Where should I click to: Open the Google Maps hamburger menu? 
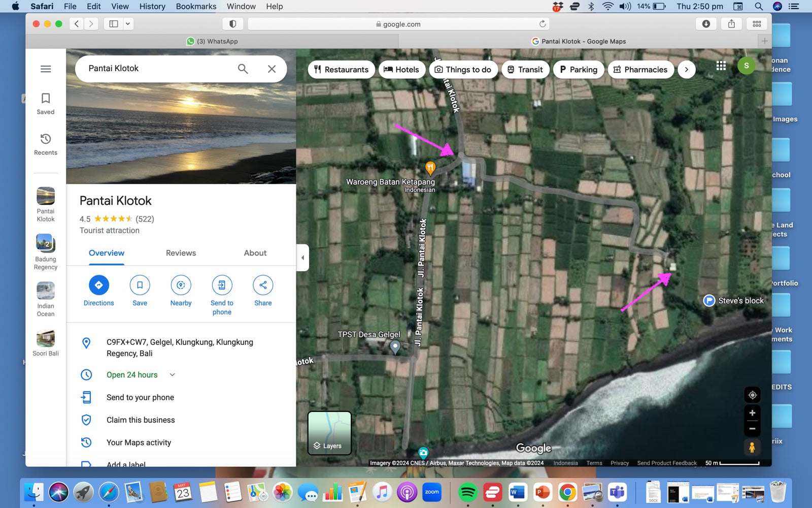(46, 69)
